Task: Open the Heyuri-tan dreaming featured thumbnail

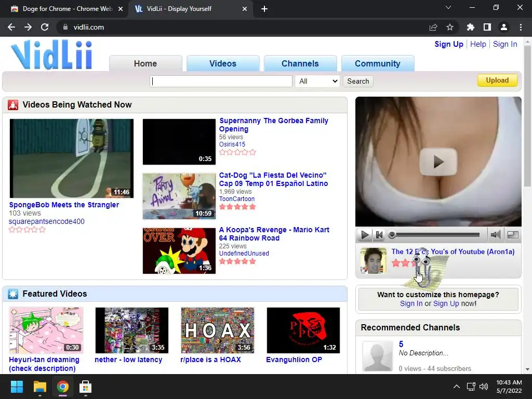Action: point(46,330)
